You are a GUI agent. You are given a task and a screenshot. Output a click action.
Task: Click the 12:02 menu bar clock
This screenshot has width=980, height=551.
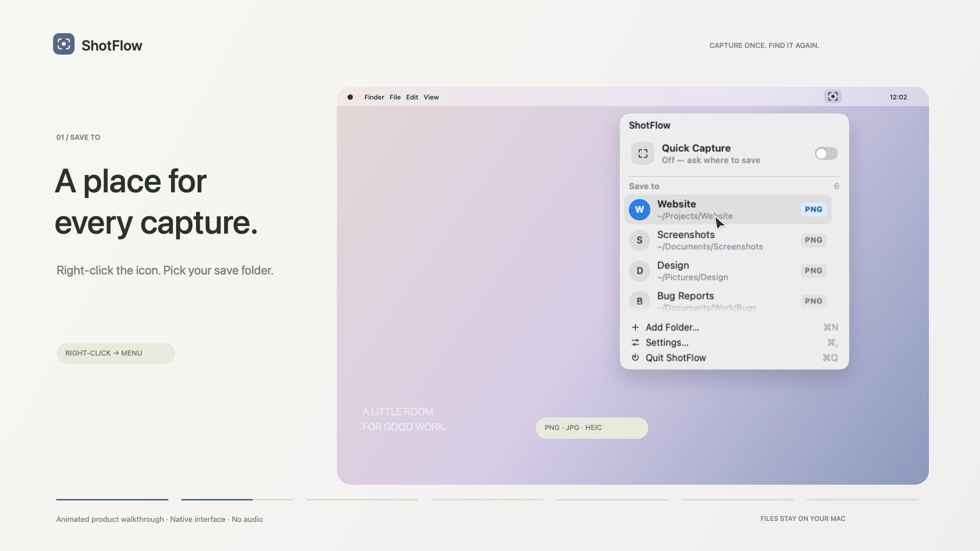point(898,97)
